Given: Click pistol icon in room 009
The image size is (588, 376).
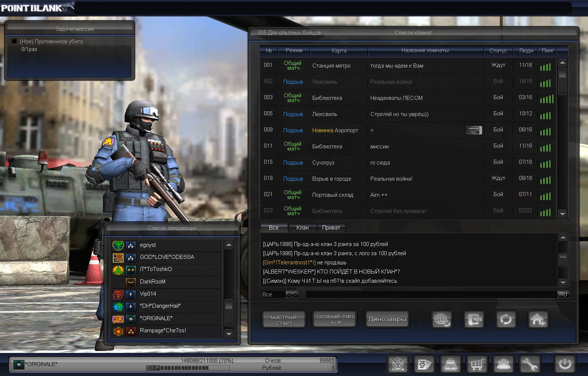Looking at the screenshot, I should coord(474,130).
